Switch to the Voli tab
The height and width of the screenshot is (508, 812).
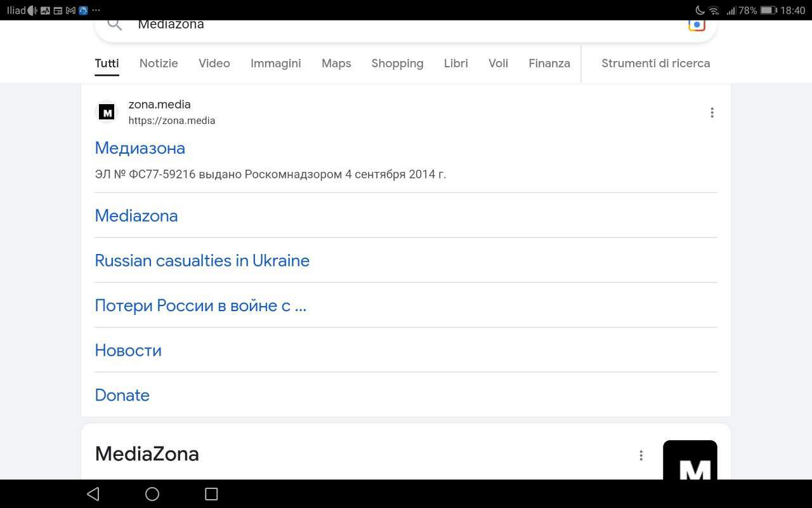tap(499, 63)
